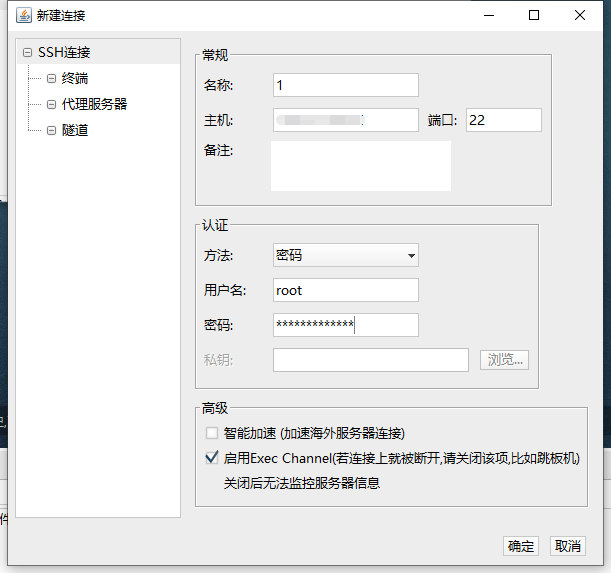
Task: Maximize the 新建连接 window
Action: tap(534, 16)
